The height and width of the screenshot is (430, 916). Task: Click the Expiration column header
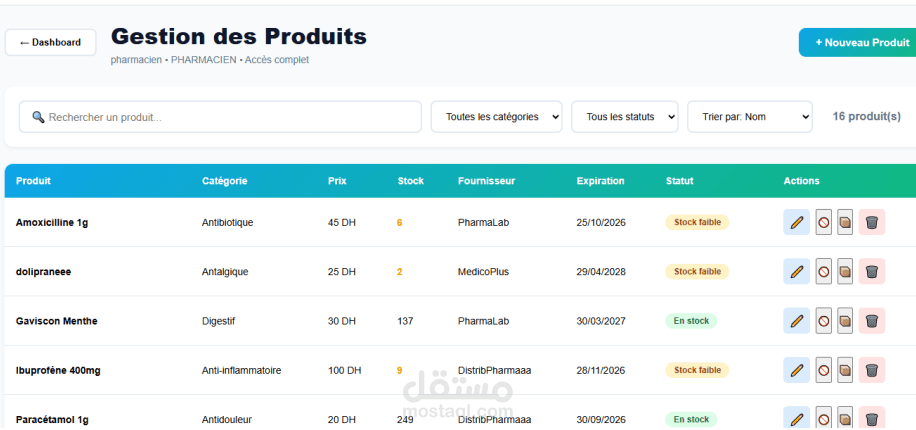pos(600,181)
